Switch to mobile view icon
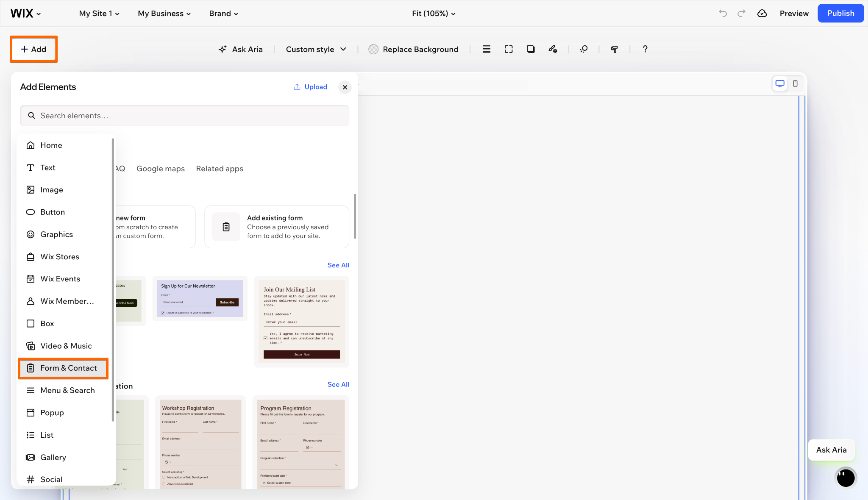This screenshot has height=500, width=868. point(795,83)
